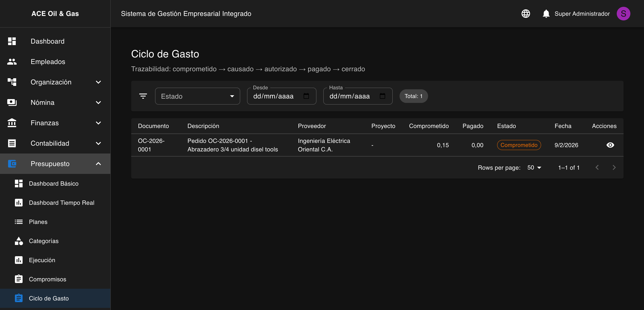
Task: Go to previous page arrow
Action: click(597, 168)
